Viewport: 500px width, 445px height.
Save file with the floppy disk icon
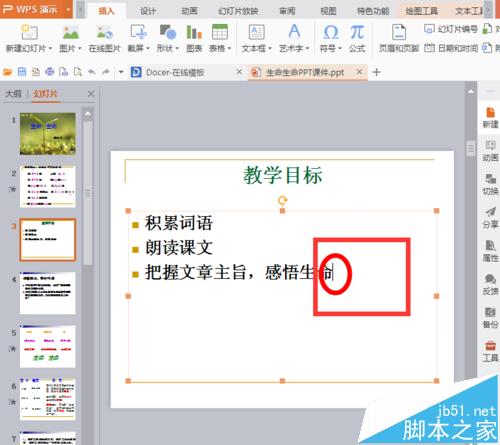click(x=22, y=72)
